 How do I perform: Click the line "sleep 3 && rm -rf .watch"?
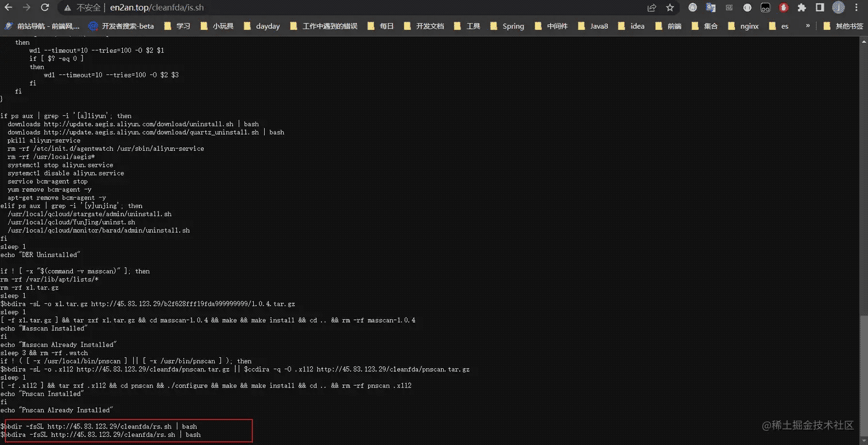44,353
